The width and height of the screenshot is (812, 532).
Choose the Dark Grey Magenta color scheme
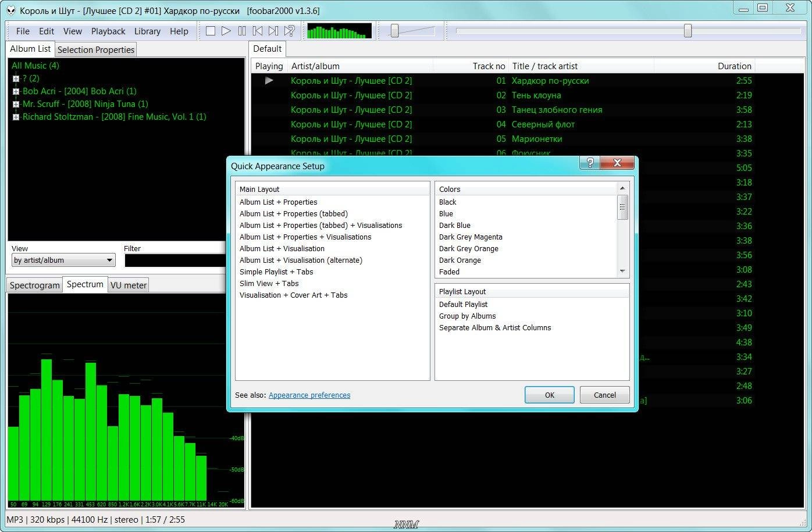coord(471,237)
